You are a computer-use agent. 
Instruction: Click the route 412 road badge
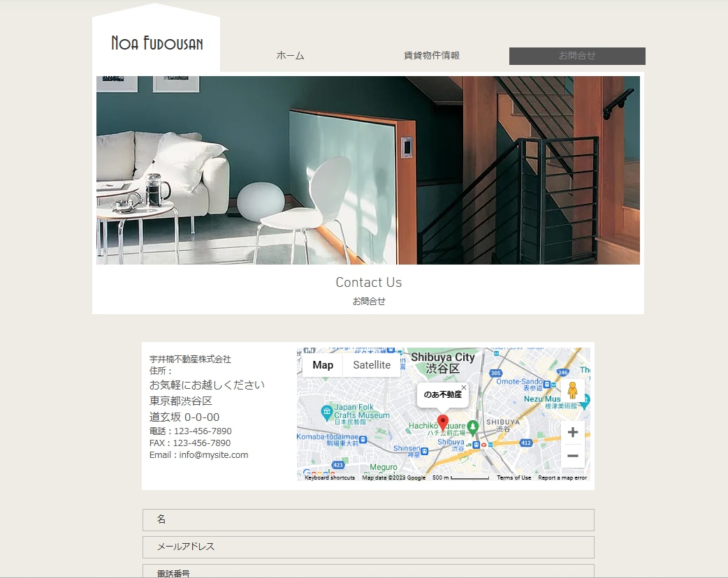pyautogui.click(x=525, y=443)
